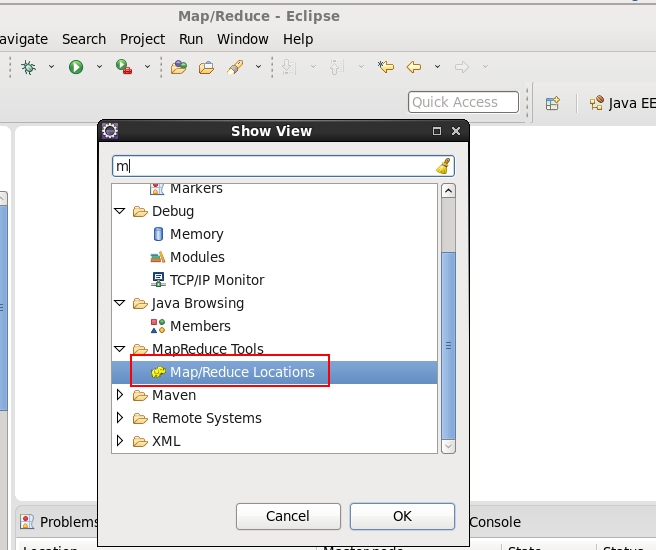Click the Forward navigation arrow icon
Screen dimensions: 656x550
tap(462, 67)
